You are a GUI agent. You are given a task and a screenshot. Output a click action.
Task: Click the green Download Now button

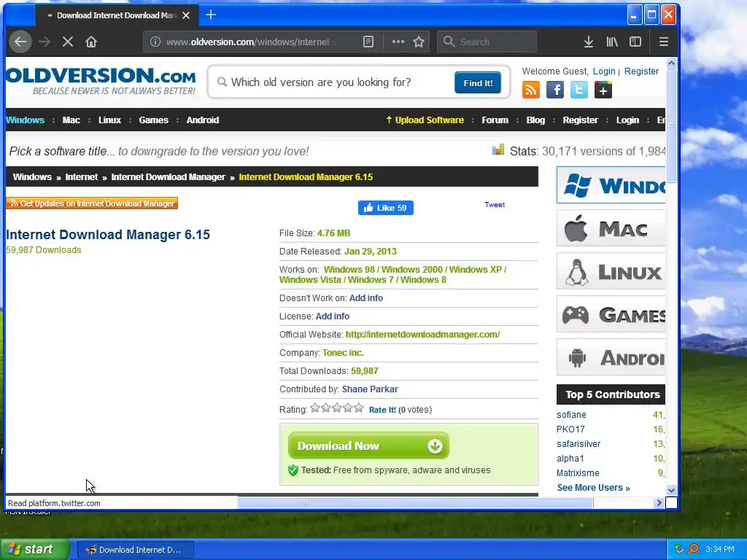pyautogui.click(x=368, y=446)
